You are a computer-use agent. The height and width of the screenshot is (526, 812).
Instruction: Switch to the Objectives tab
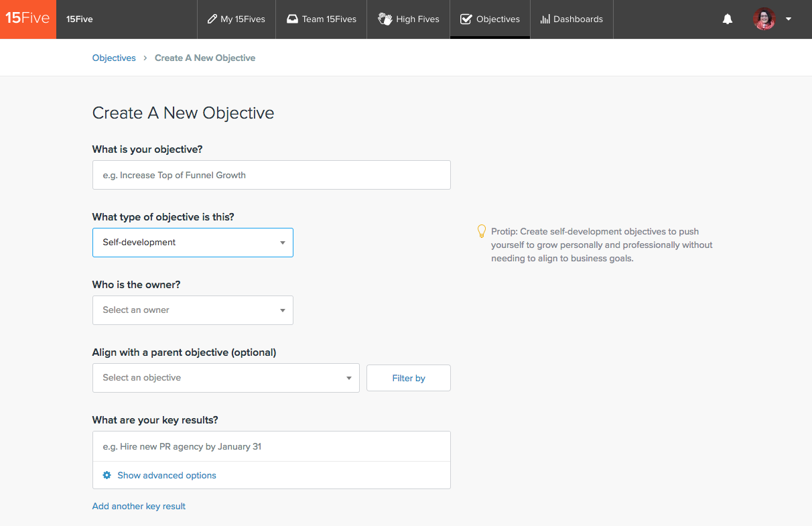click(490, 19)
